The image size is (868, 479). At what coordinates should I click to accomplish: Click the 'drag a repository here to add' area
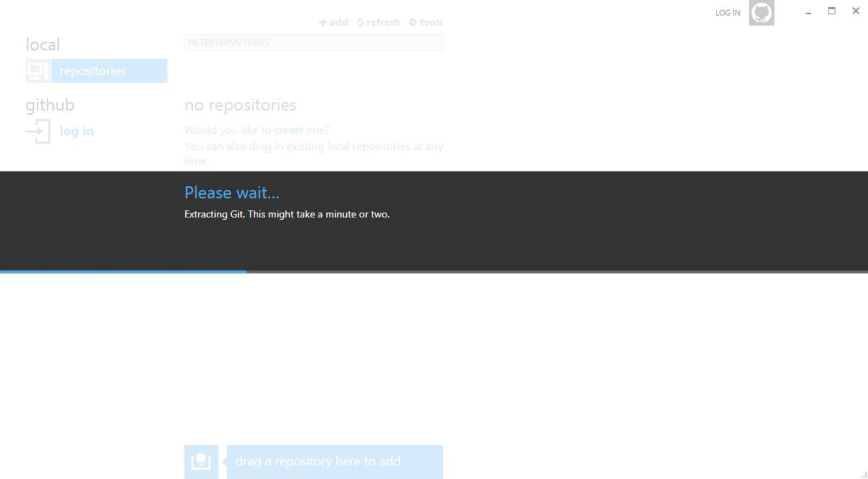(x=335, y=462)
